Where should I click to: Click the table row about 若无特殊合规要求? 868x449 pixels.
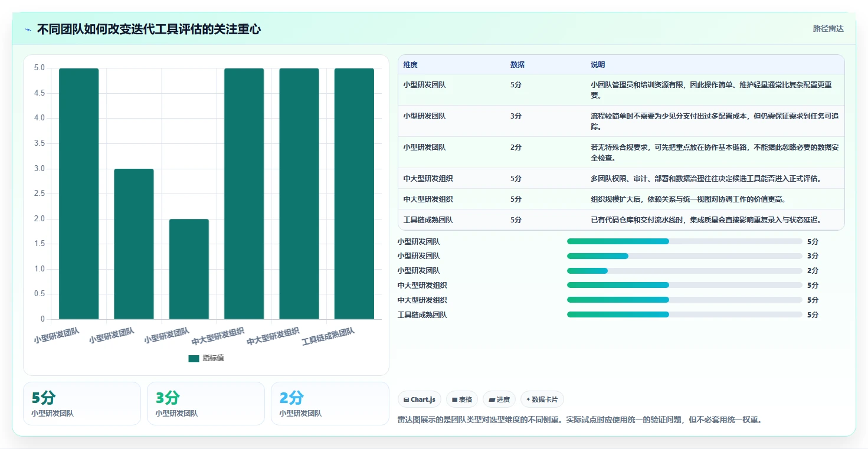click(621, 152)
